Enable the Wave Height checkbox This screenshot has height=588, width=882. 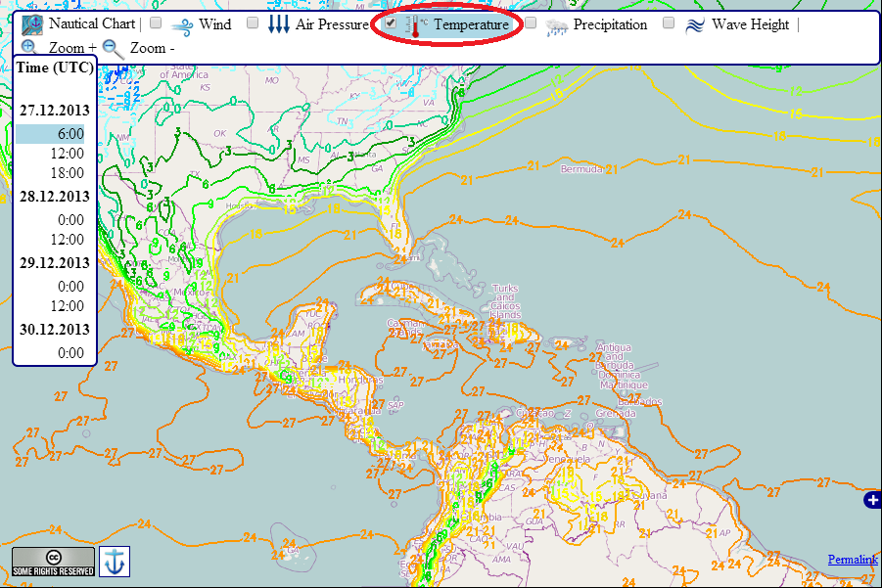point(670,23)
